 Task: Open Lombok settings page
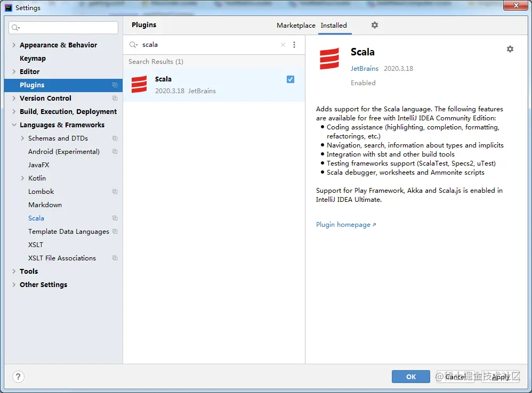tap(41, 191)
